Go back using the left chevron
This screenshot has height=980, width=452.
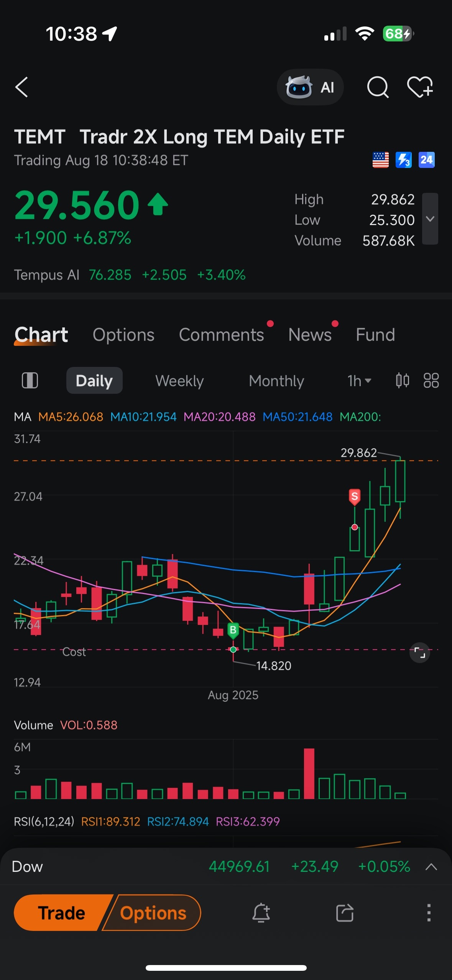pos(21,87)
